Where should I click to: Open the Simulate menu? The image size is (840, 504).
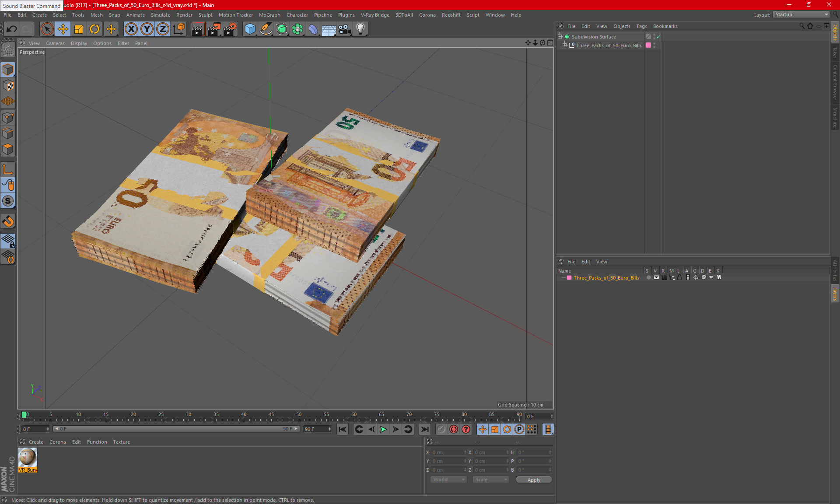(161, 15)
